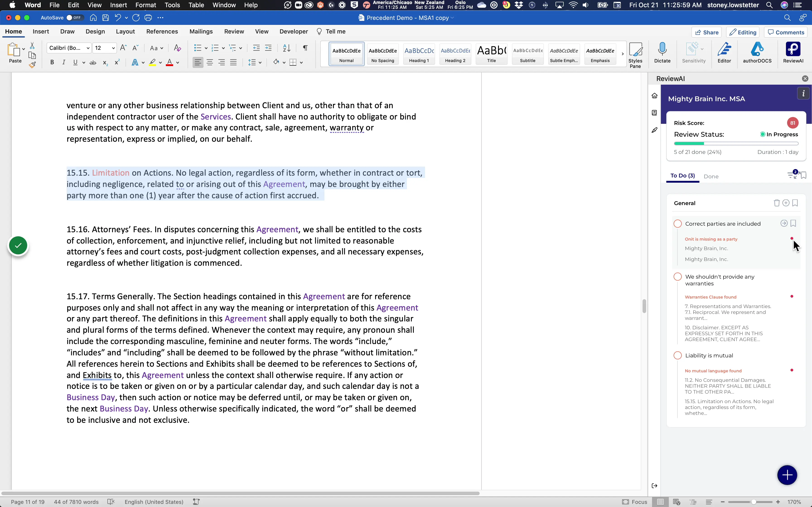The width and height of the screenshot is (812, 507).
Task: Open the font size dropdown
Action: [x=114, y=48]
